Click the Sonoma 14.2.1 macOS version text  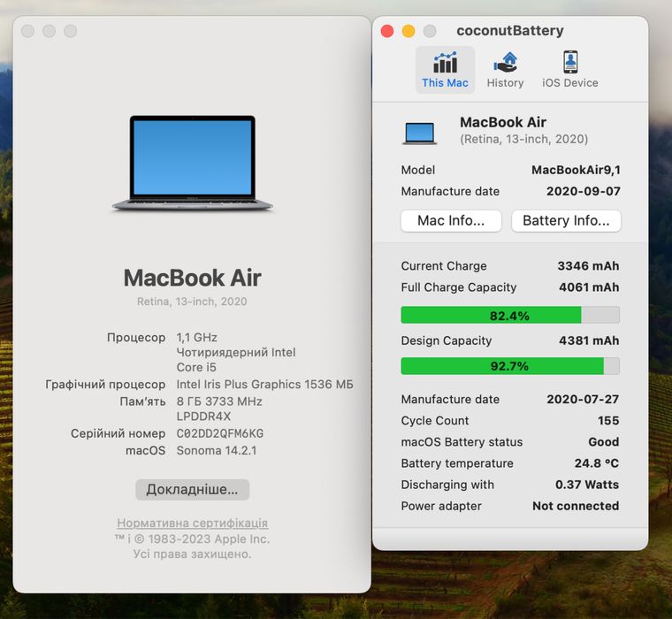[217, 450]
